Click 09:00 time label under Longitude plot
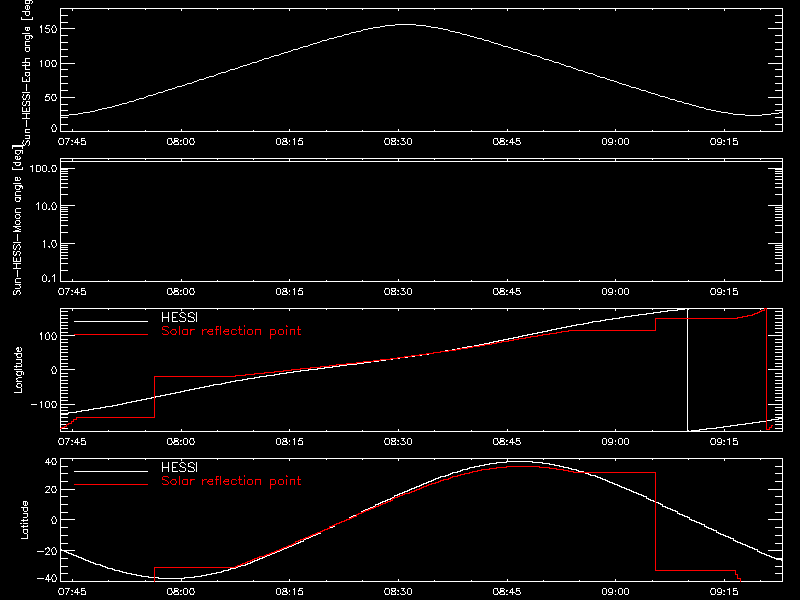The width and height of the screenshot is (800, 600). tap(615, 442)
